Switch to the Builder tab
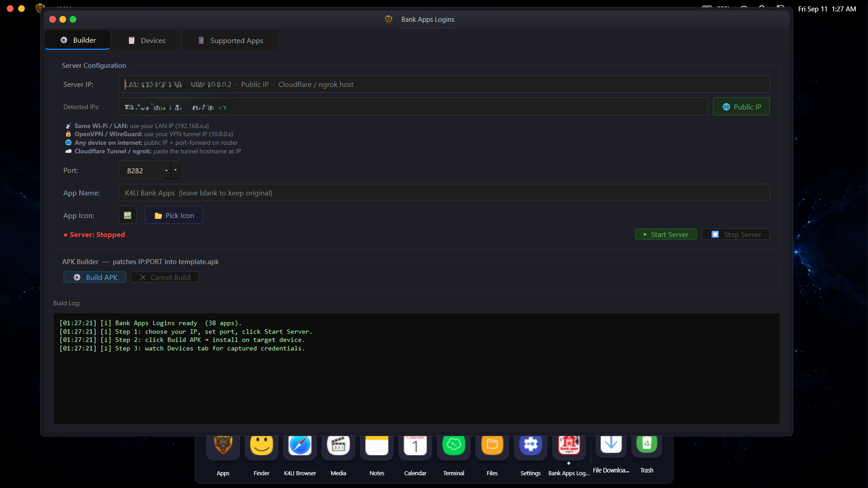The width and height of the screenshot is (868, 488). [78, 40]
